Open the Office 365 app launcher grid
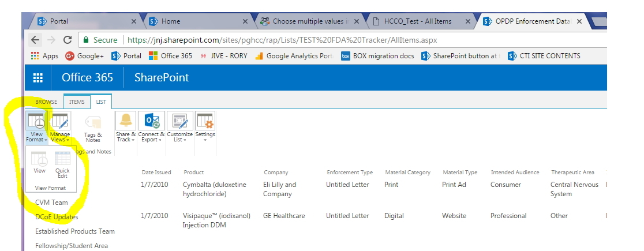This screenshot has height=251, width=644. coord(38,78)
